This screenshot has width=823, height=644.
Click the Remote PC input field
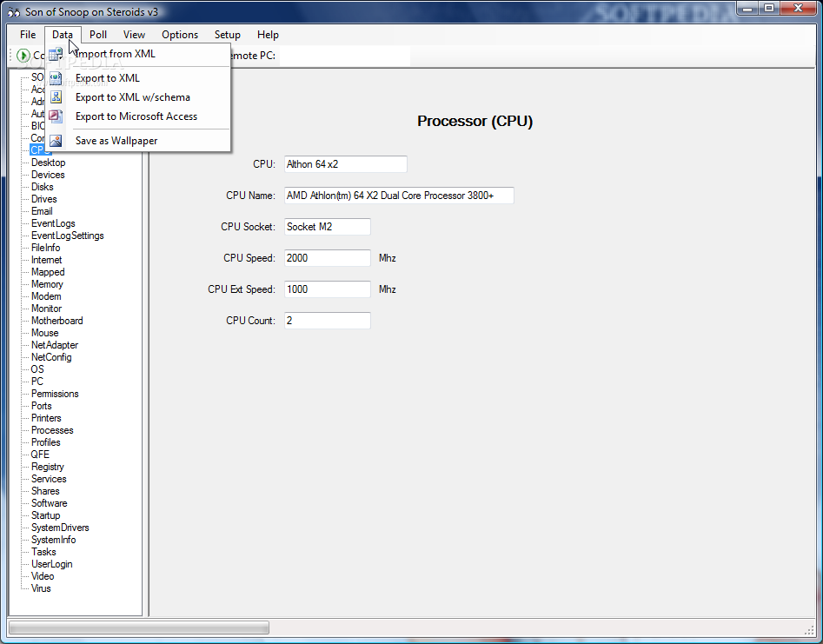coord(345,55)
